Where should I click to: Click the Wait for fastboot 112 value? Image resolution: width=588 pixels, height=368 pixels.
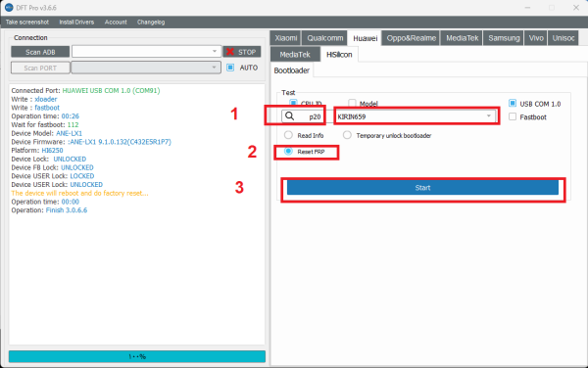73,124
